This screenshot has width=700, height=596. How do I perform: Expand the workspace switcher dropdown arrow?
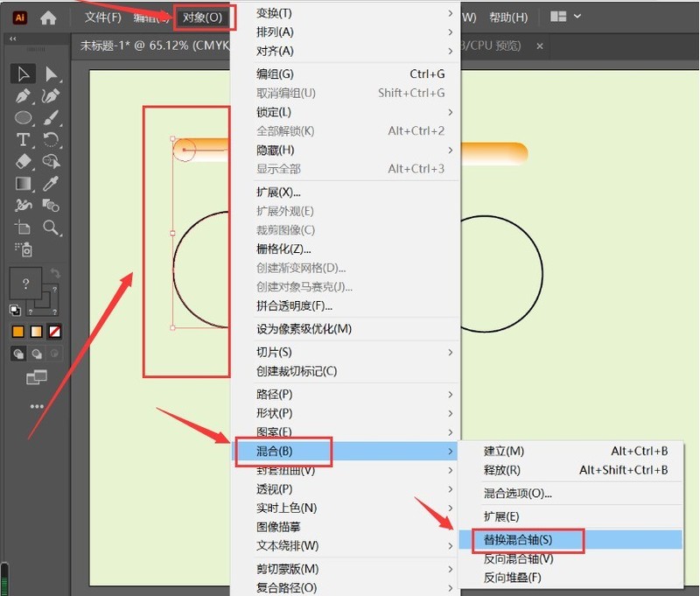pos(577,16)
